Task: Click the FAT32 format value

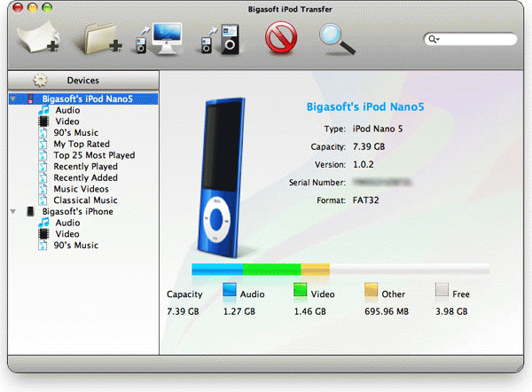Action: tap(365, 200)
